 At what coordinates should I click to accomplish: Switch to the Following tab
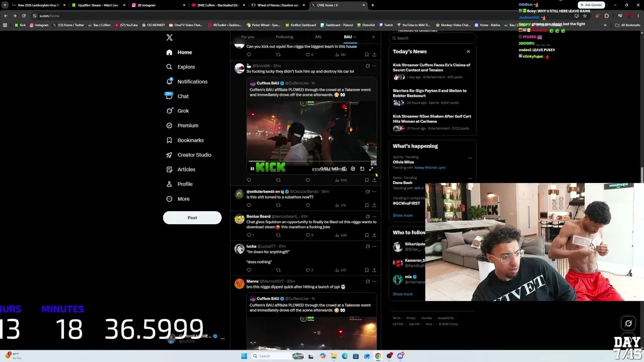pyautogui.click(x=284, y=37)
